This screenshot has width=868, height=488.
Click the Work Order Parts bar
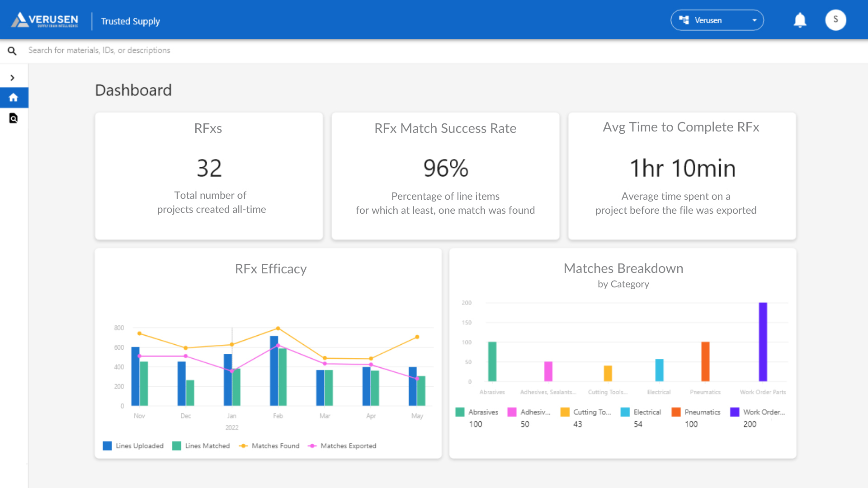pos(763,342)
